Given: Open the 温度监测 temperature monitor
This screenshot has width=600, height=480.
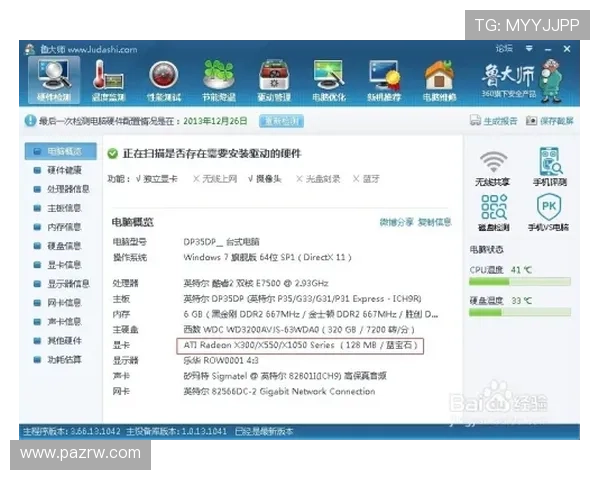Looking at the screenshot, I should click(x=109, y=80).
